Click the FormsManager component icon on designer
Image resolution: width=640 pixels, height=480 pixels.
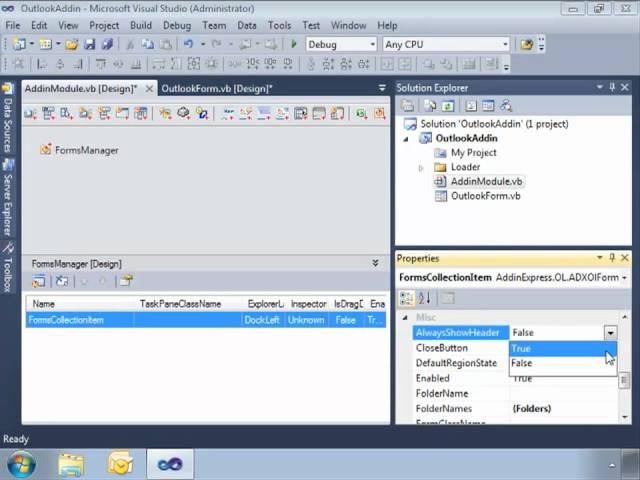45,149
